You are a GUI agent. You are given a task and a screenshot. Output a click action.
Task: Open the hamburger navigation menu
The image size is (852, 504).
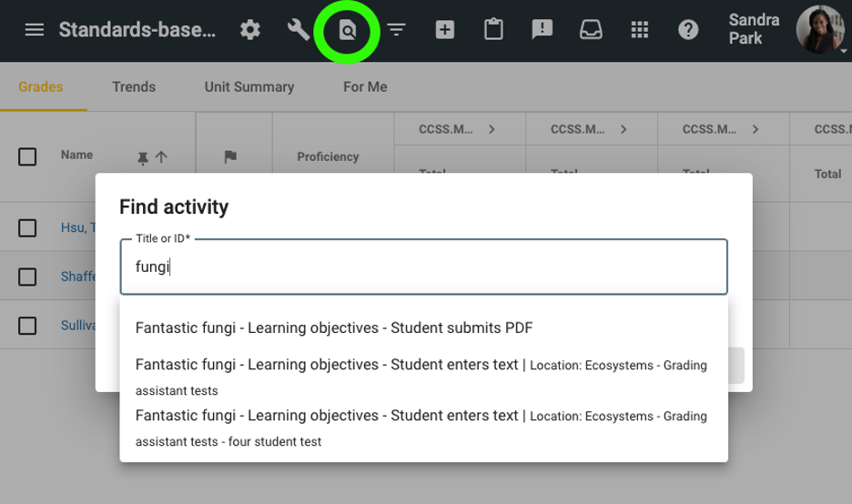35,29
